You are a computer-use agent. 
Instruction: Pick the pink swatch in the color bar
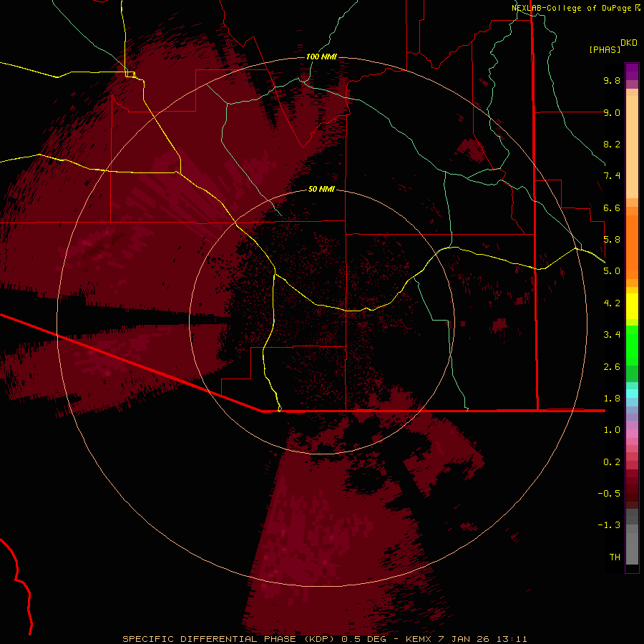pos(632,434)
